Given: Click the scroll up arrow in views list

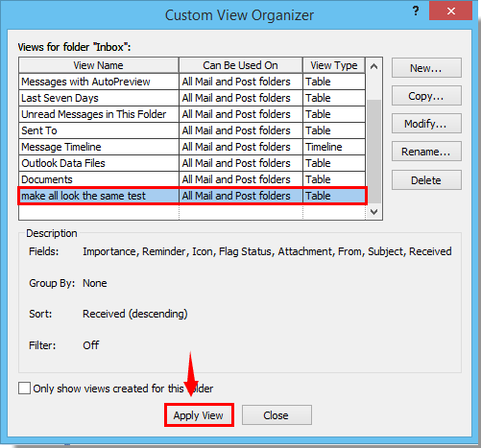Looking at the screenshot, I should tap(373, 66).
